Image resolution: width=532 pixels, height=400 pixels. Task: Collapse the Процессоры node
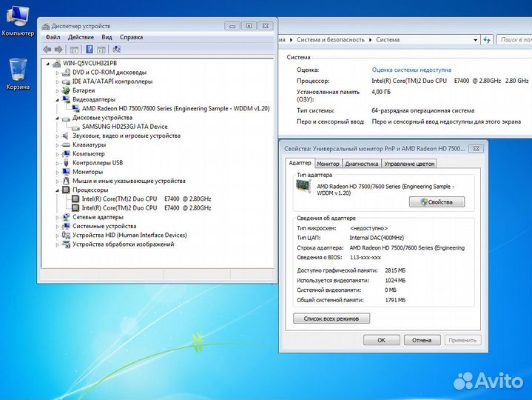pyautogui.click(x=57, y=190)
